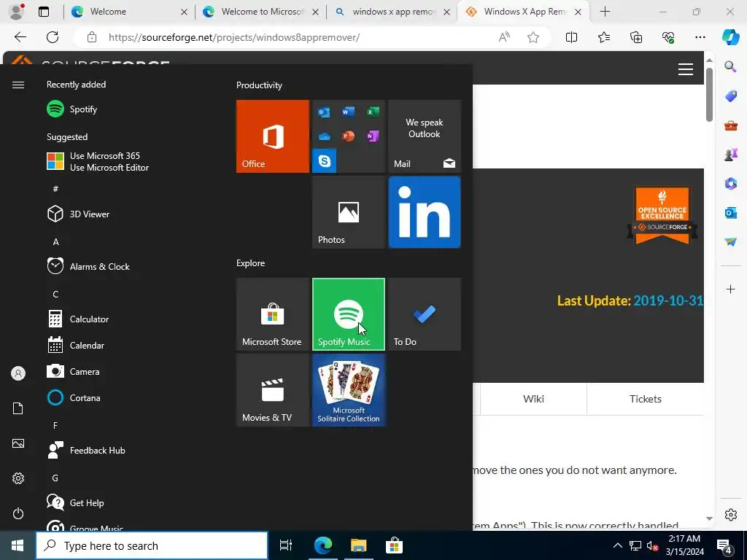Viewport: 747px width, 560px height.
Task: Open Edge Collections button
Action: click(636, 37)
